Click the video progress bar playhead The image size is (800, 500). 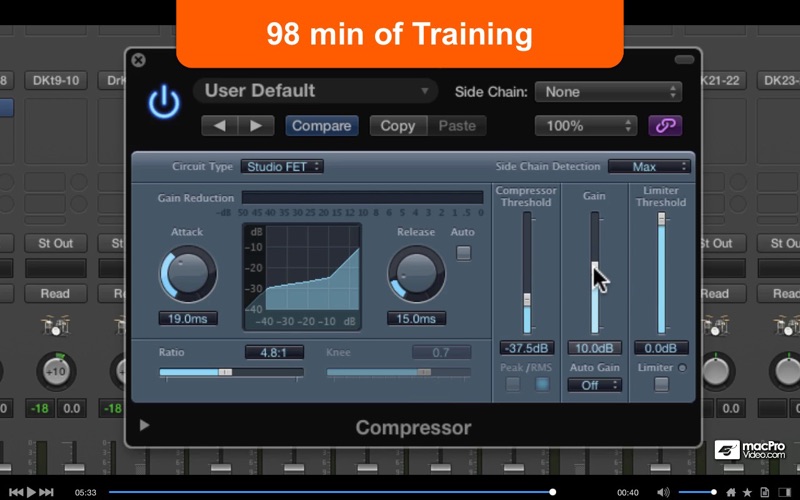click(x=552, y=492)
